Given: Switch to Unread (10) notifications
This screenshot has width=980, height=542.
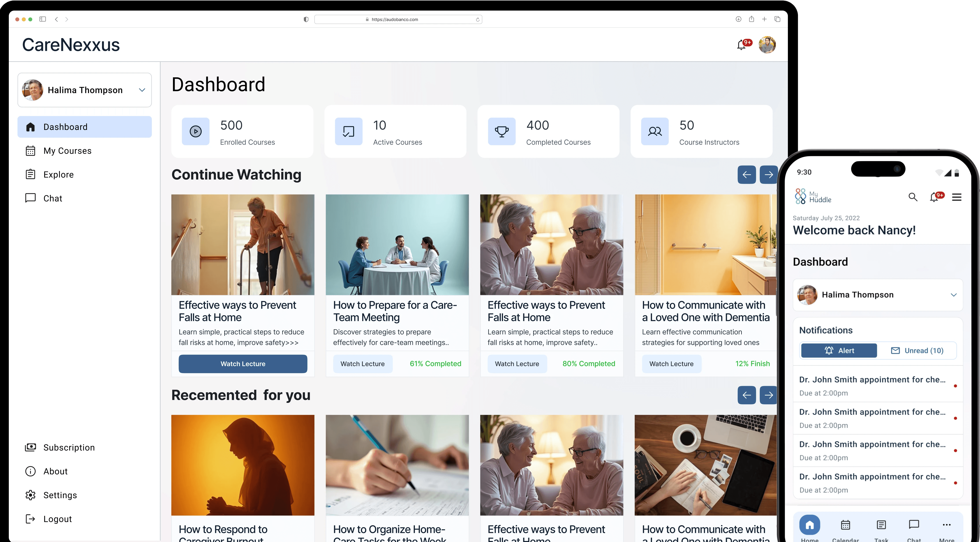Looking at the screenshot, I should coord(917,351).
